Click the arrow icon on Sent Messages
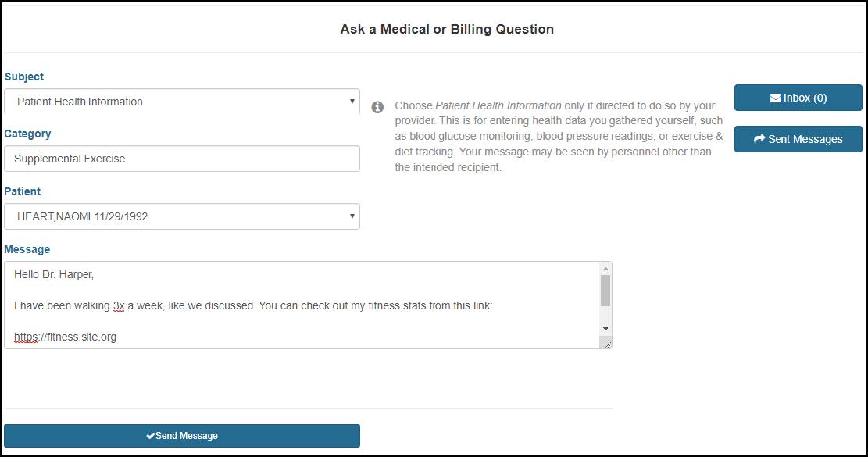Viewport: 868px width, 457px height. (x=759, y=139)
